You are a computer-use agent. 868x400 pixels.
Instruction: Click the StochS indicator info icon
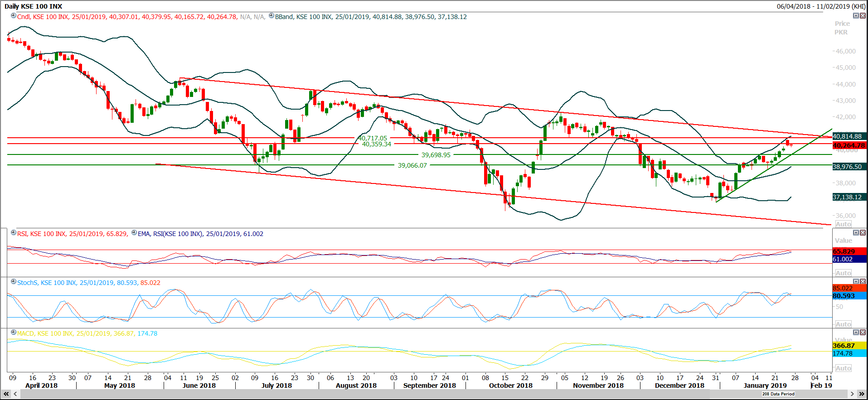14,282
